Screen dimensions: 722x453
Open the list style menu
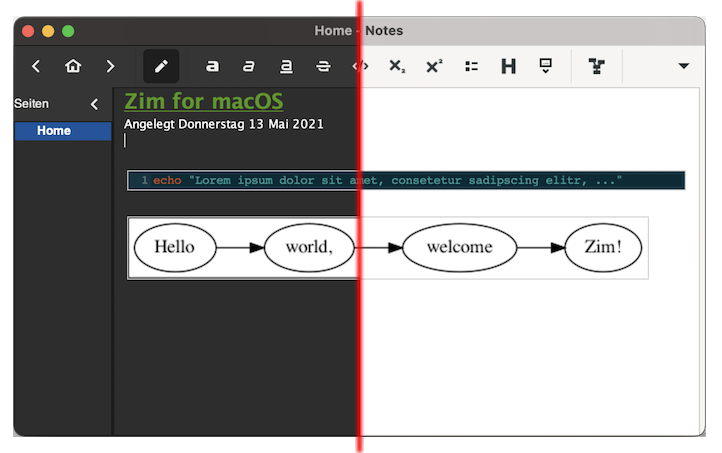point(471,67)
